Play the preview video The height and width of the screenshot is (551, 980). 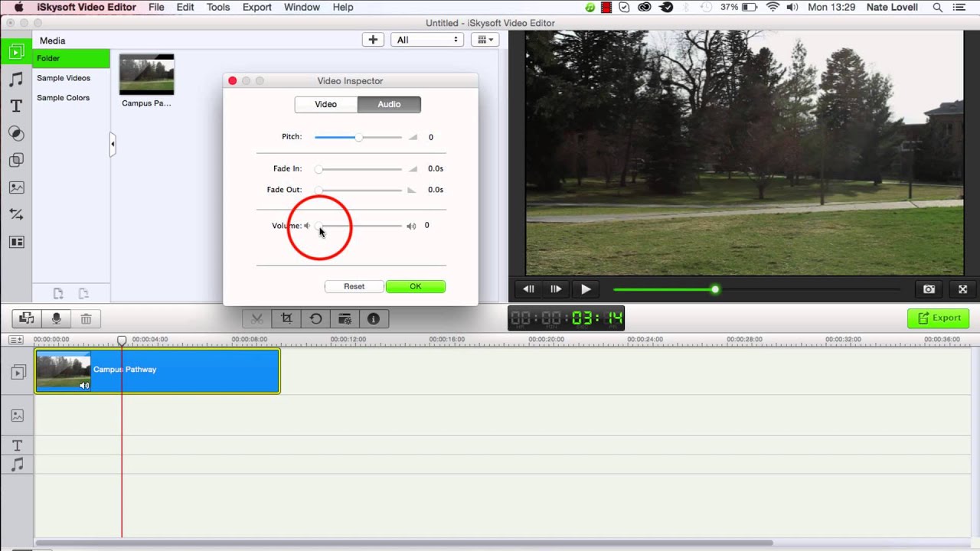(x=586, y=289)
